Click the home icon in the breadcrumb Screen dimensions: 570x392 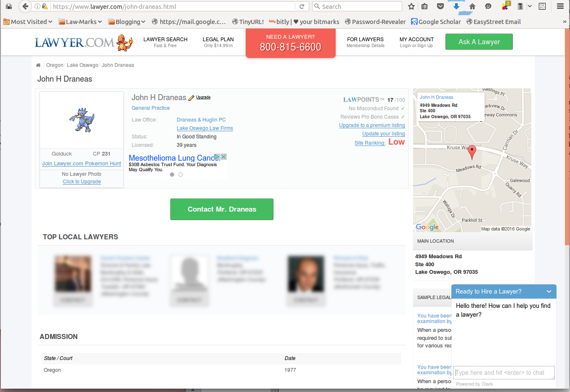point(38,65)
